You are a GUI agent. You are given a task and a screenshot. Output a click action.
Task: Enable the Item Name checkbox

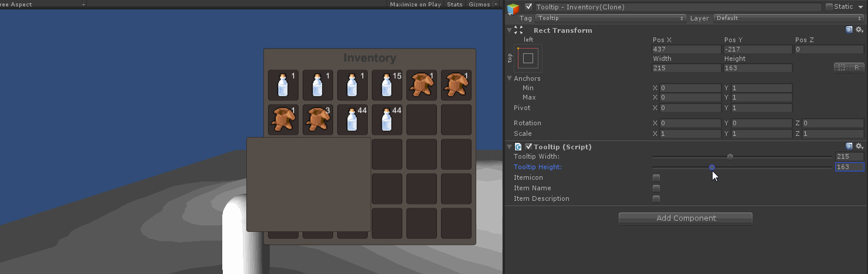point(656,188)
